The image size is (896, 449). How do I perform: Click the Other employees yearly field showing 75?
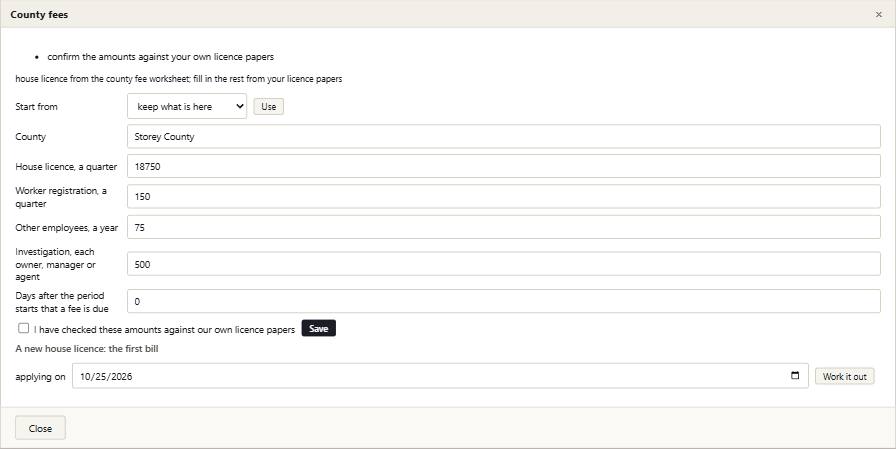pyautogui.click(x=503, y=227)
